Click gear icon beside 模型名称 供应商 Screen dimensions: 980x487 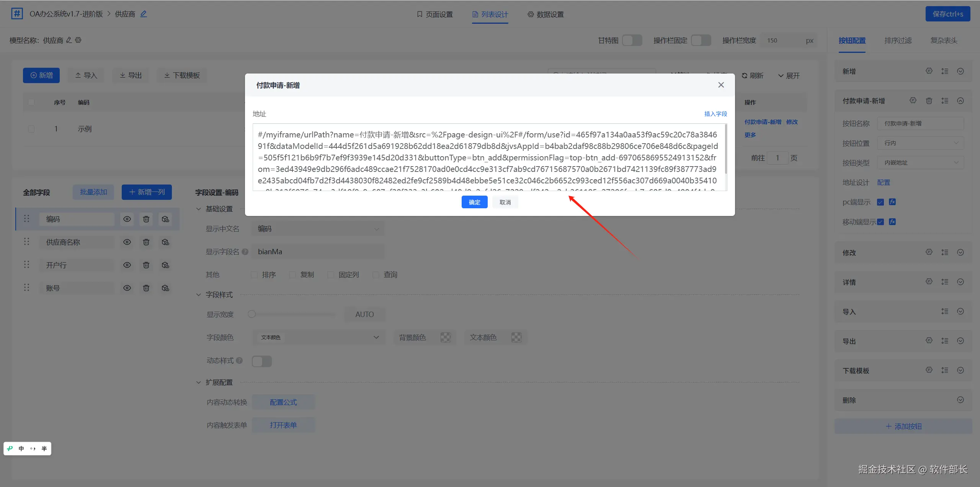[x=78, y=40]
